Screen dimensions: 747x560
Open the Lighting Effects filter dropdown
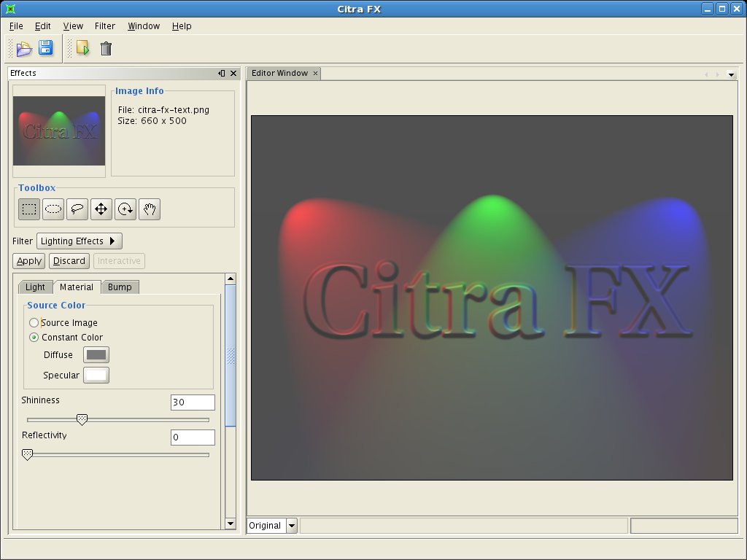point(79,241)
